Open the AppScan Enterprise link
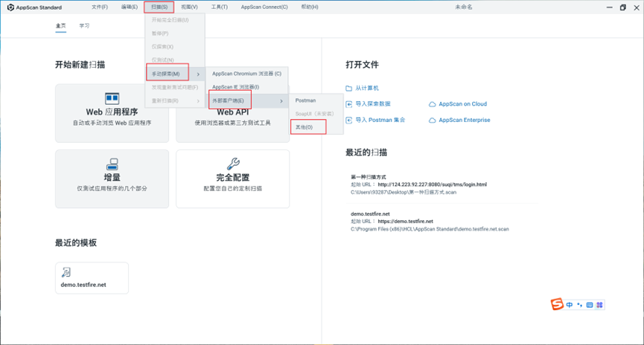The image size is (644, 345). click(x=464, y=120)
